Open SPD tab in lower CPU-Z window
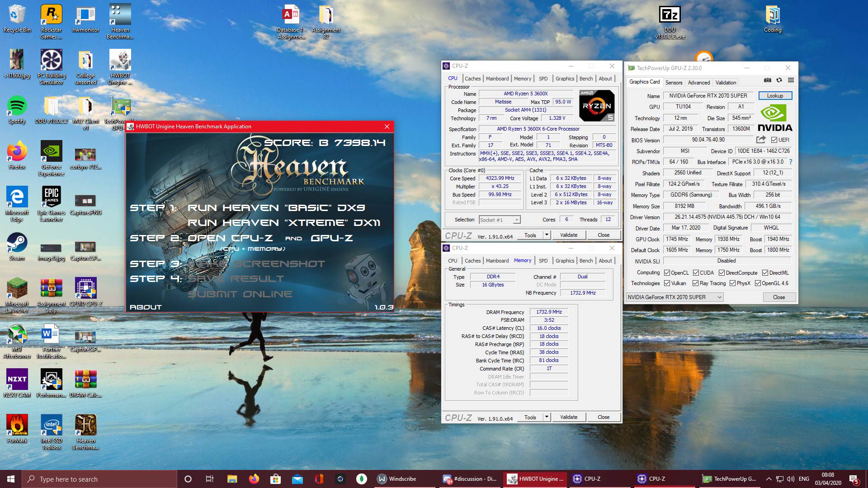The width and height of the screenshot is (868, 488). 543,261
